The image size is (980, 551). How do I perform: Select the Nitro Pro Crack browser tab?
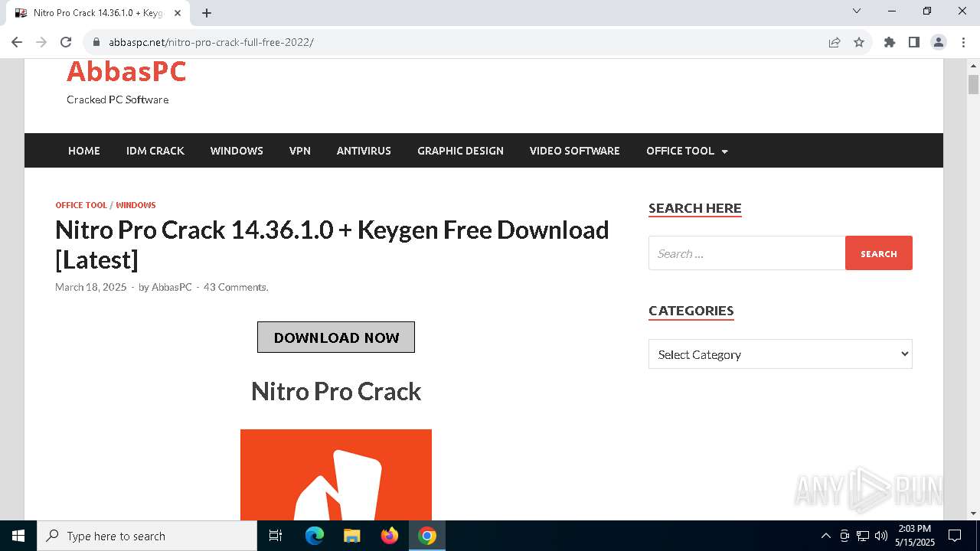(x=97, y=13)
